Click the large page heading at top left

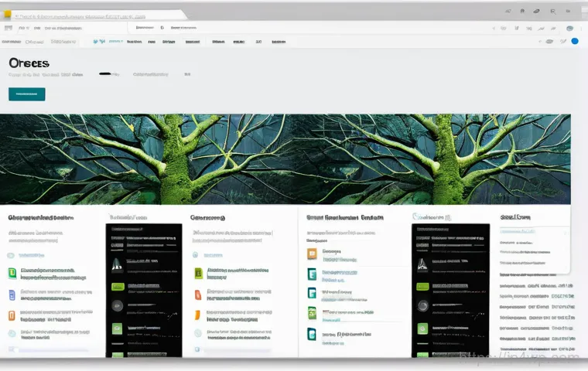pyautogui.click(x=29, y=63)
